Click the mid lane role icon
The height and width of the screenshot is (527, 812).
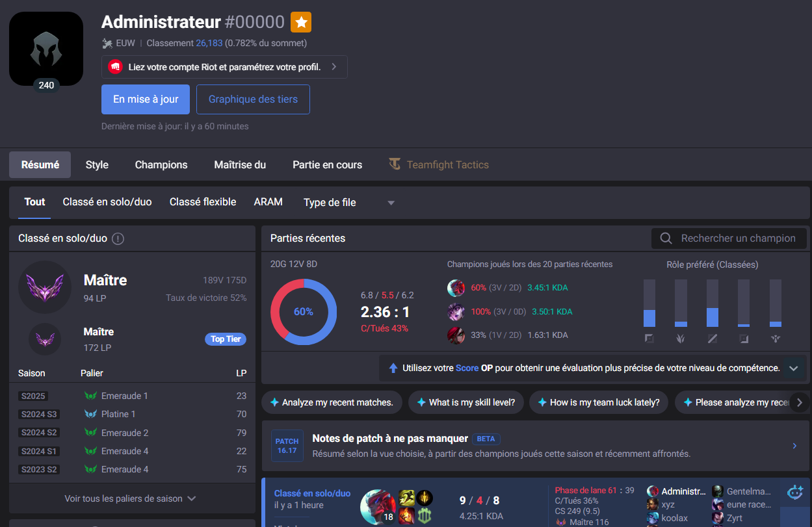click(713, 339)
